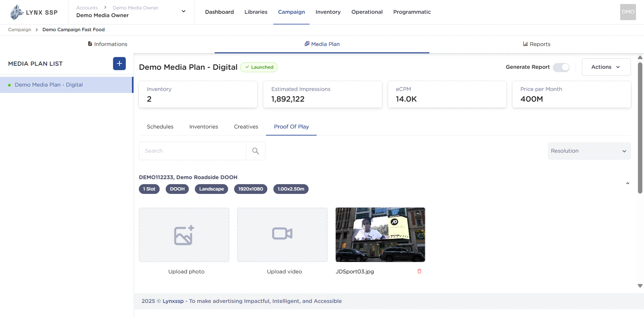Image resolution: width=644 pixels, height=318 pixels.
Task: Toggle the Generate Report switch
Action: pyautogui.click(x=561, y=67)
